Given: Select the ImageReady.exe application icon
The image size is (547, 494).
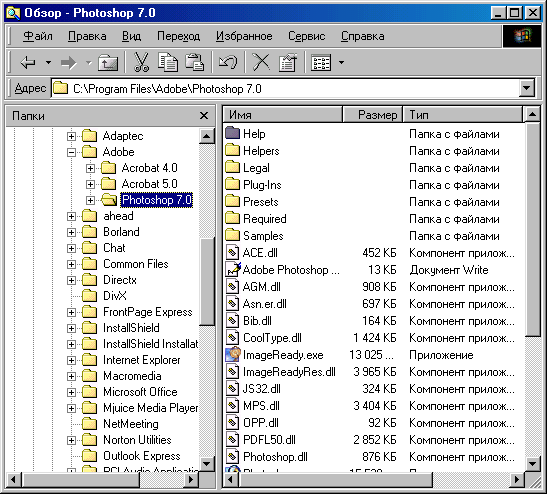Looking at the screenshot, I should (233, 355).
